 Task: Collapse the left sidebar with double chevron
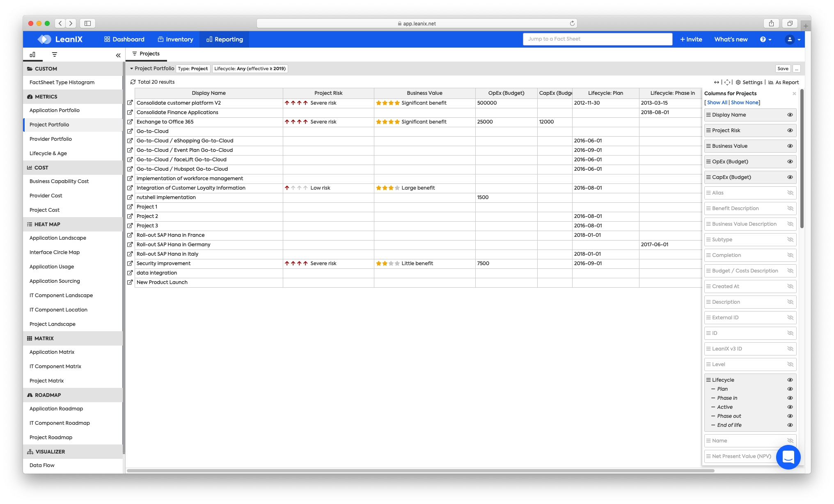pos(118,55)
